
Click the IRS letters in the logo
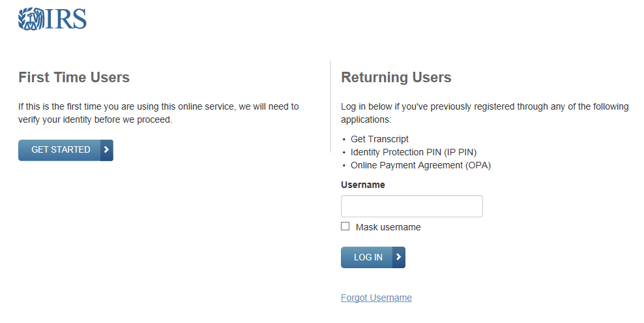66,19
